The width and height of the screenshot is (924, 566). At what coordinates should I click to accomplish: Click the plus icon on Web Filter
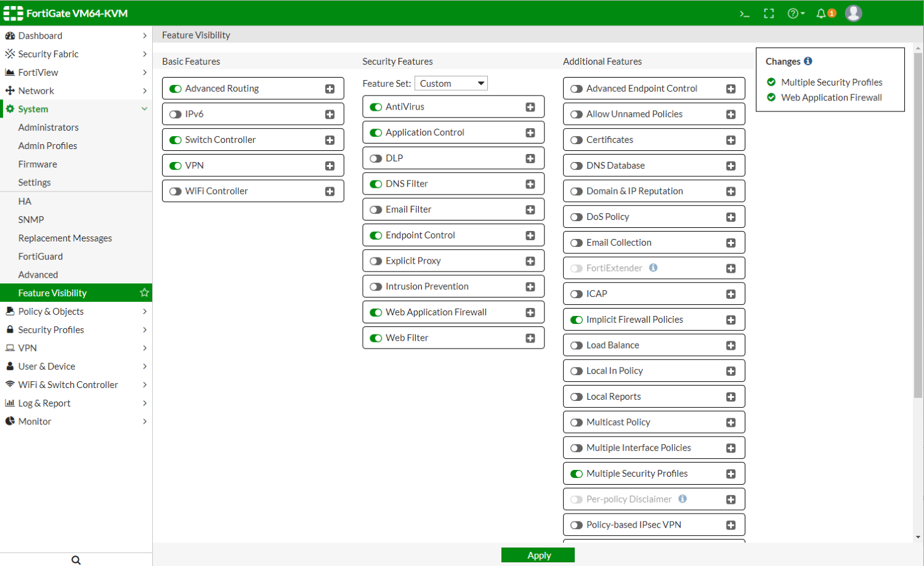(x=530, y=338)
